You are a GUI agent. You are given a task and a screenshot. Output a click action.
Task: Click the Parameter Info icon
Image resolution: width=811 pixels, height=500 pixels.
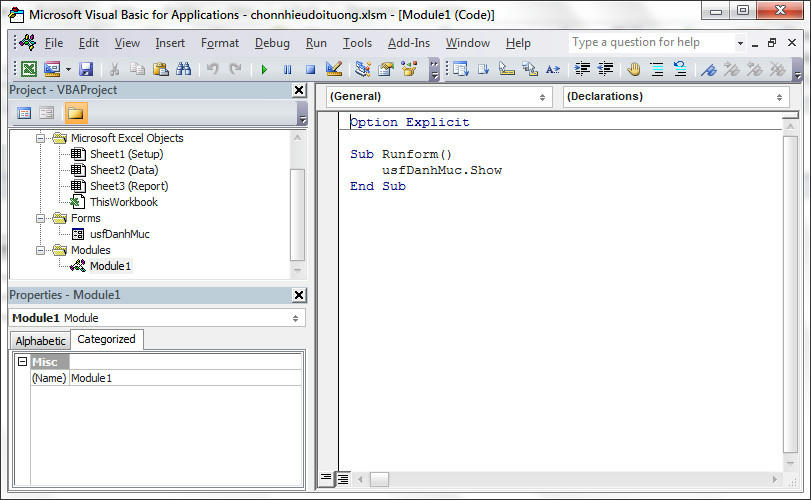click(x=530, y=69)
